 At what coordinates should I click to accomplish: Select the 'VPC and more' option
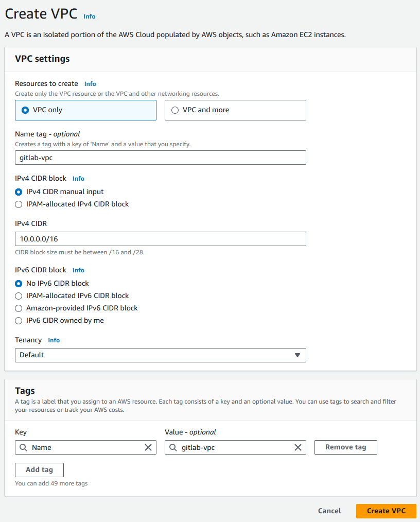click(175, 110)
